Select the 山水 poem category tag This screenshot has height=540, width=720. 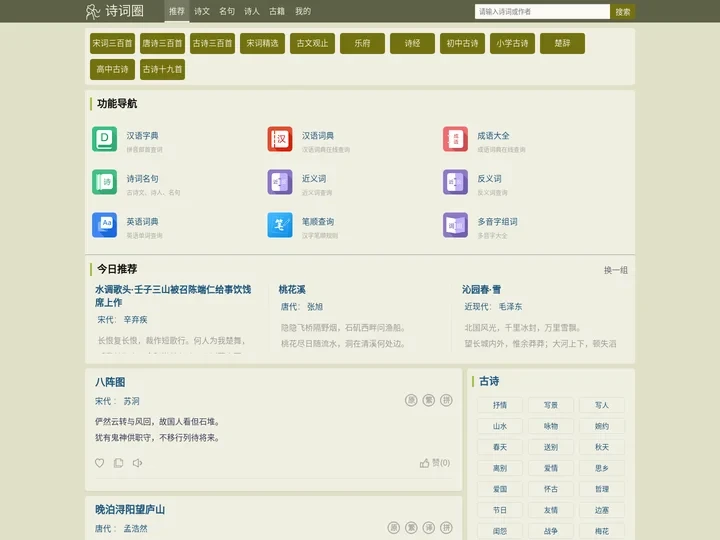pyautogui.click(x=500, y=426)
